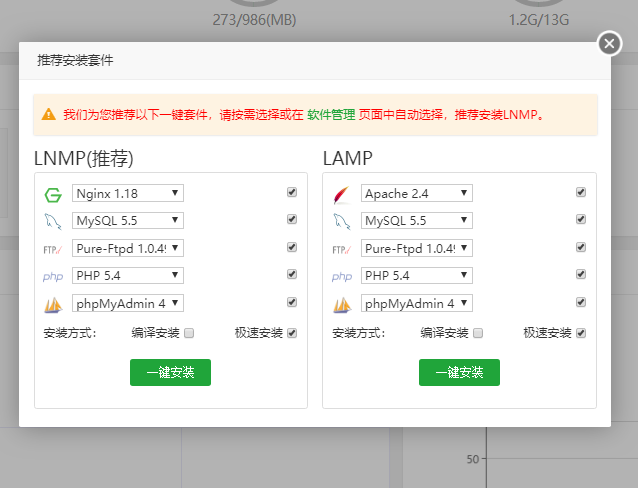This screenshot has width=638, height=488.
Task: Click the MySQL dolphin icon in LNMP
Action: [53, 222]
